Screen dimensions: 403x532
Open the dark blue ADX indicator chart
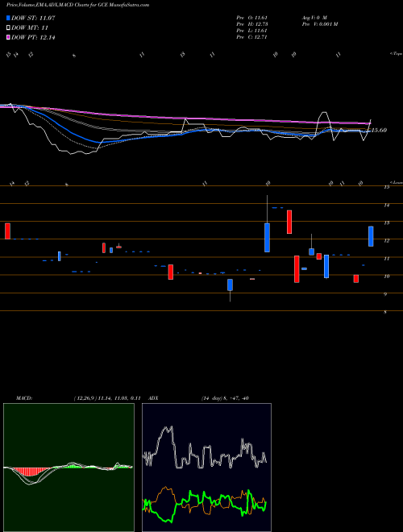[x=206, y=468]
